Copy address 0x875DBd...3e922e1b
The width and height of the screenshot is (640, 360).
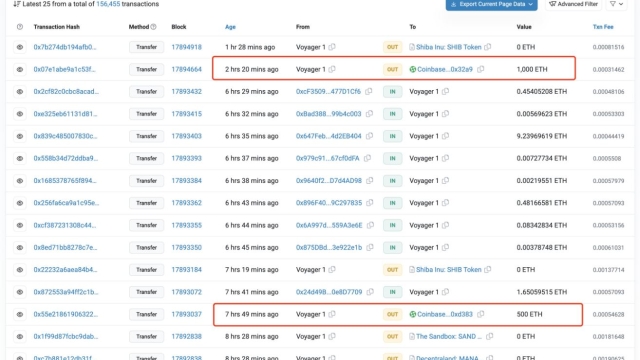(370, 247)
